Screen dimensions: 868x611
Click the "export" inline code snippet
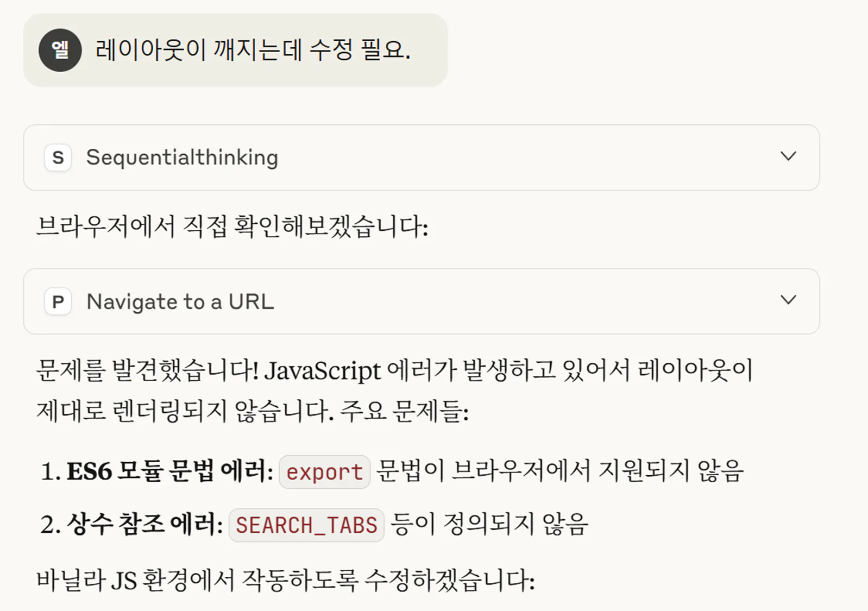pyautogui.click(x=324, y=472)
